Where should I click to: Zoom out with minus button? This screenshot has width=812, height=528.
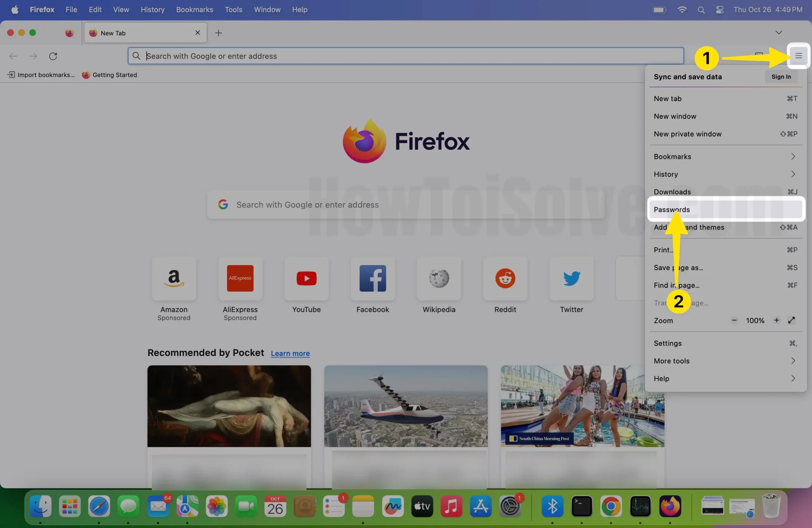point(734,320)
